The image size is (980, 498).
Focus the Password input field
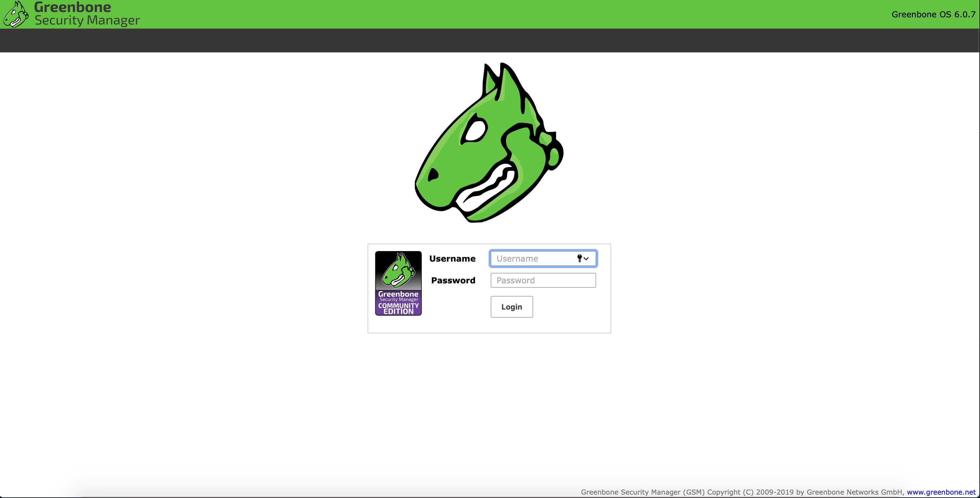click(543, 280)
